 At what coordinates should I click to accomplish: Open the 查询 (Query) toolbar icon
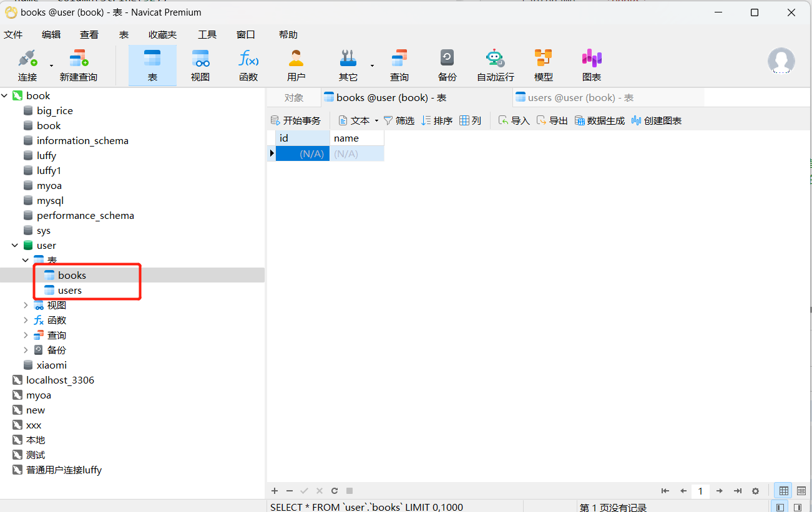click(399, 65)
